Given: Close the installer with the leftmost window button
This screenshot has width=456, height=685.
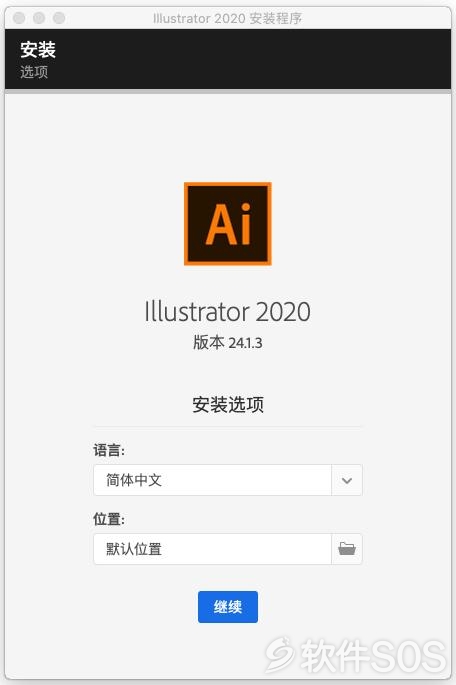Looking at the screenshot, I should (19, 18).
